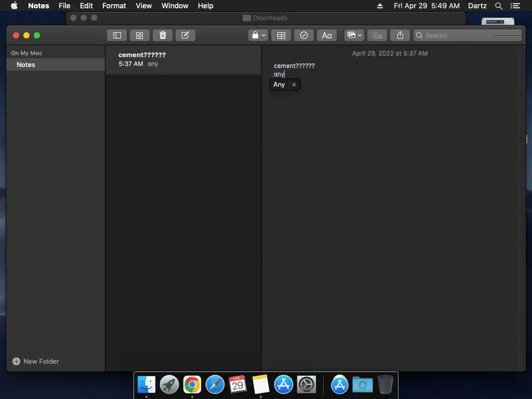The width and height of the screenshot is (532, 399).
Task: Open Spotlight search in menu bar
Action: 498,6
